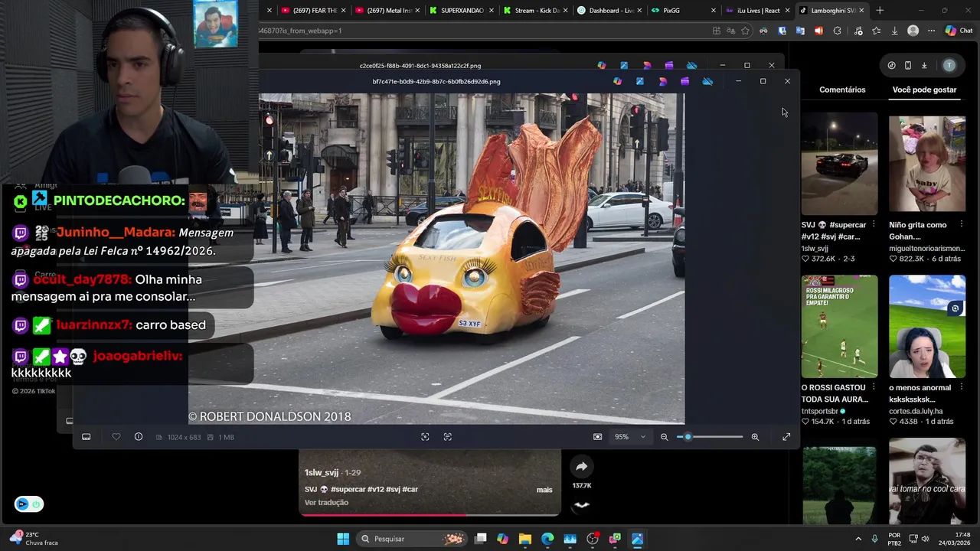Click the fit to window icon
This screenshot has width=980, height=551.
(x=597, y=437)
